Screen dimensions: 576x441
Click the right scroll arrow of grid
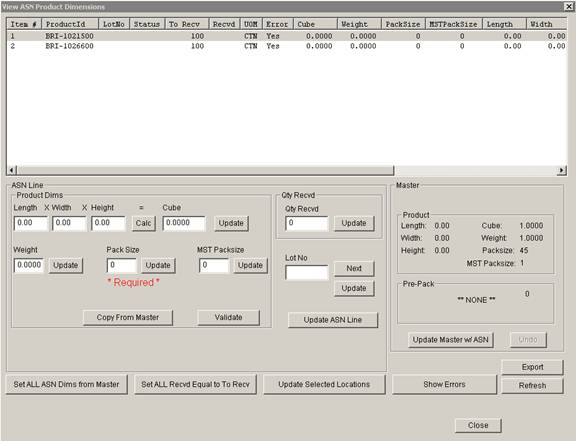coord(562,170)
